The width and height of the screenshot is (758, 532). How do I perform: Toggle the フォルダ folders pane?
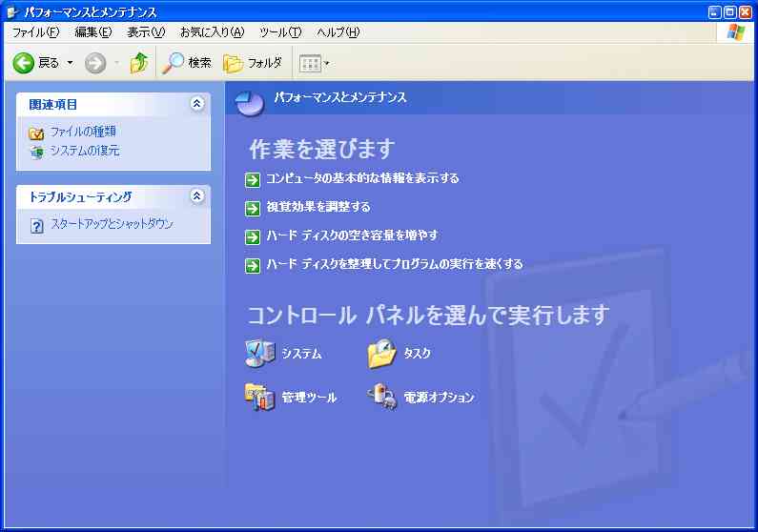pos(253,63)
